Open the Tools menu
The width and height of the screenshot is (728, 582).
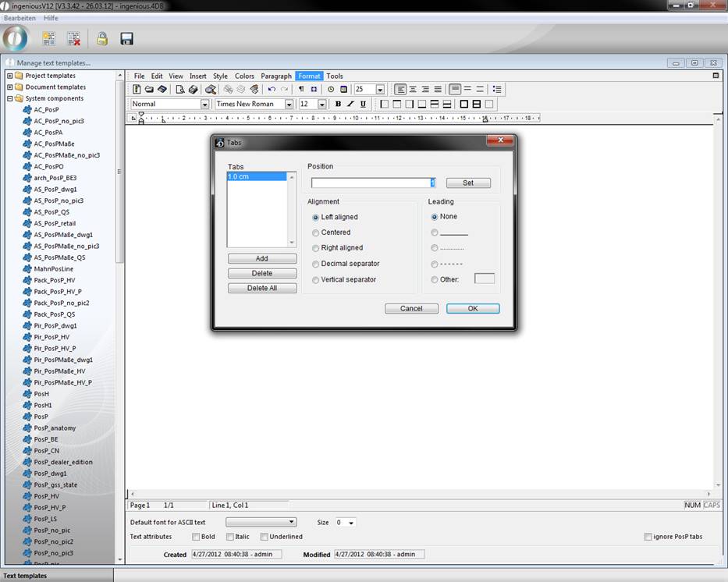334,76
